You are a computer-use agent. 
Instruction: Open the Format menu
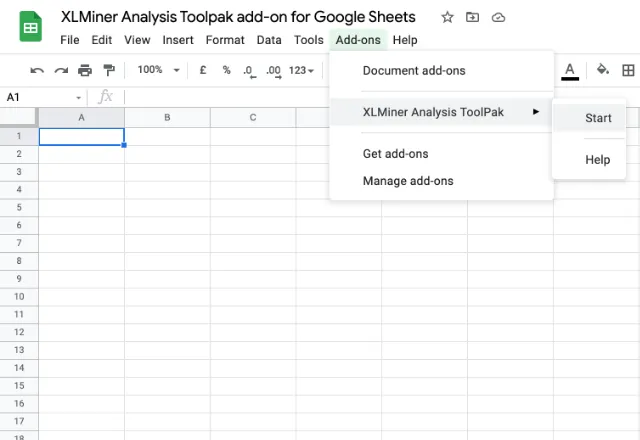point(225,40)
